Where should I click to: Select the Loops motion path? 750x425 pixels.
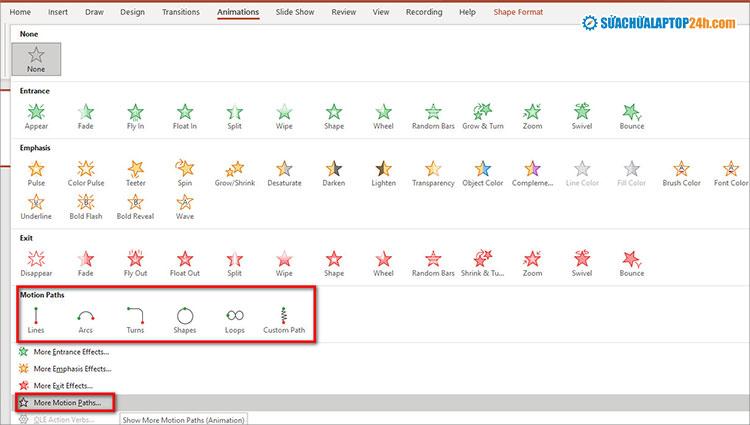pyautogui.click(x=234, y=320)
